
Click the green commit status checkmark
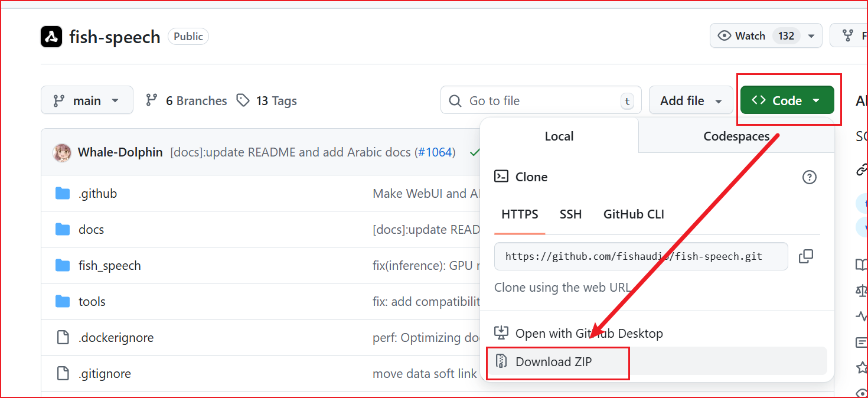click(474, 152)
